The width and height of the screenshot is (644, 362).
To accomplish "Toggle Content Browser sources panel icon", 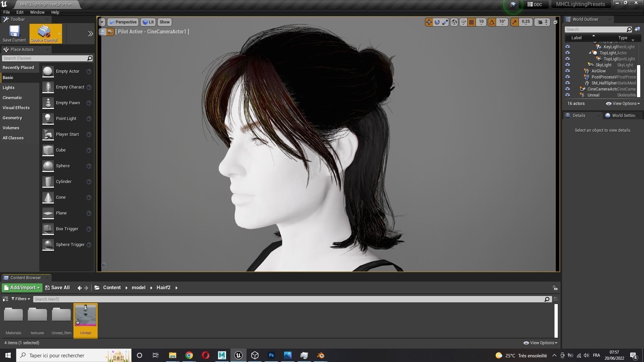I will 5,299.
